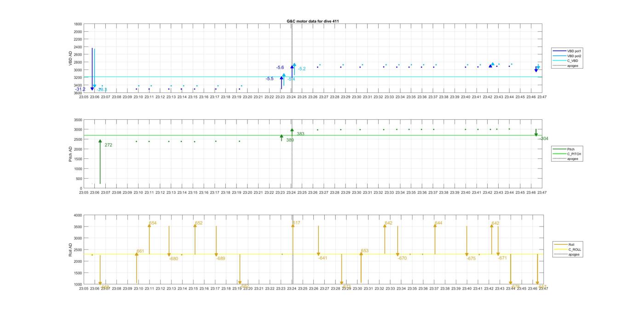This screenshot has width=644, height=319.
Task: Click the '-31.2' VBD data label
Action: pyautogui.click(x=80, y=89)
